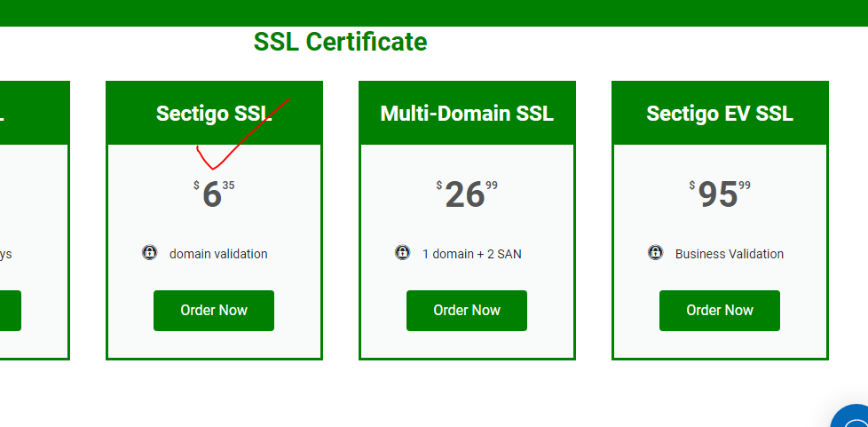
Task: Click the $26.99 price
Action: pyautogui.click(x=467, y=194)
